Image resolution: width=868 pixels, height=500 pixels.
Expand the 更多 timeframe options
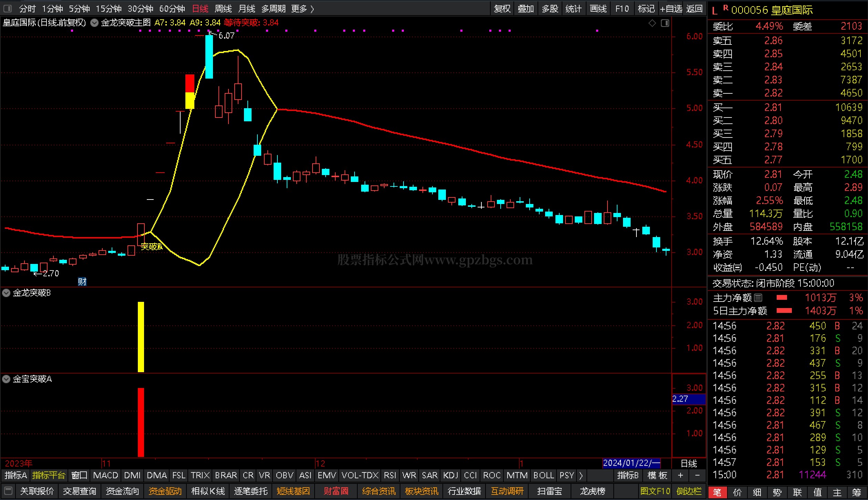pyautogui.click(x=303, y=9)
